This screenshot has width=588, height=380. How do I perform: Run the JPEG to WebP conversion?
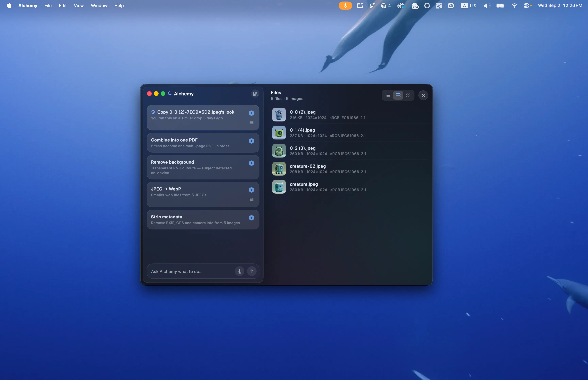point(251,190)
